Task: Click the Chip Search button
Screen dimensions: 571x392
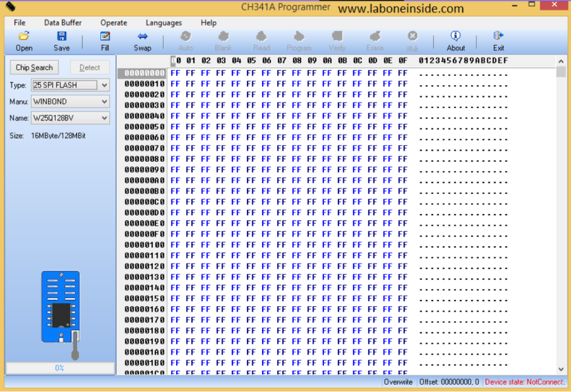Action: (x=34, y=67)
